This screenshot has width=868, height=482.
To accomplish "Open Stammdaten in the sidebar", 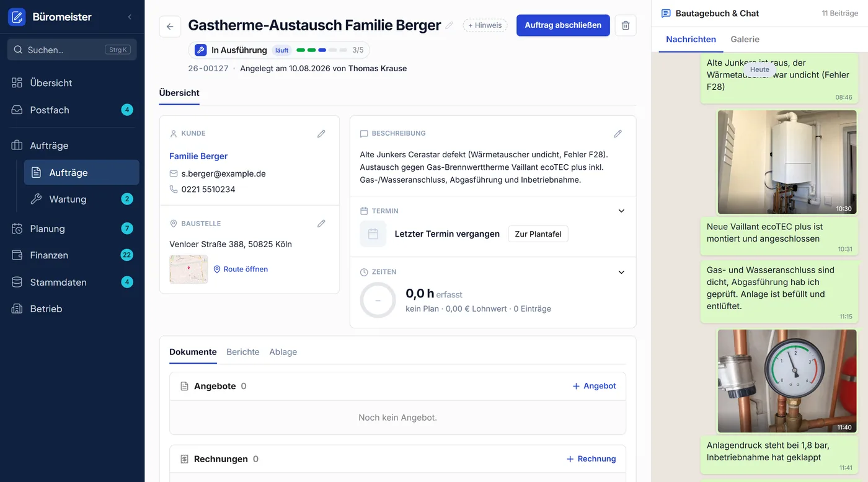I will tap(72, 282).
